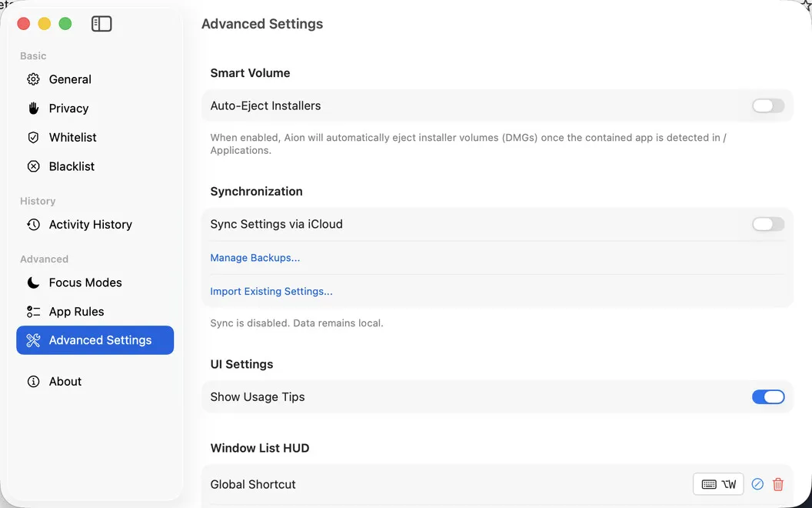Delete the Global Shortcut with the red trash icon
This screenshot has height=508, width=812.
tap(778, 484)
